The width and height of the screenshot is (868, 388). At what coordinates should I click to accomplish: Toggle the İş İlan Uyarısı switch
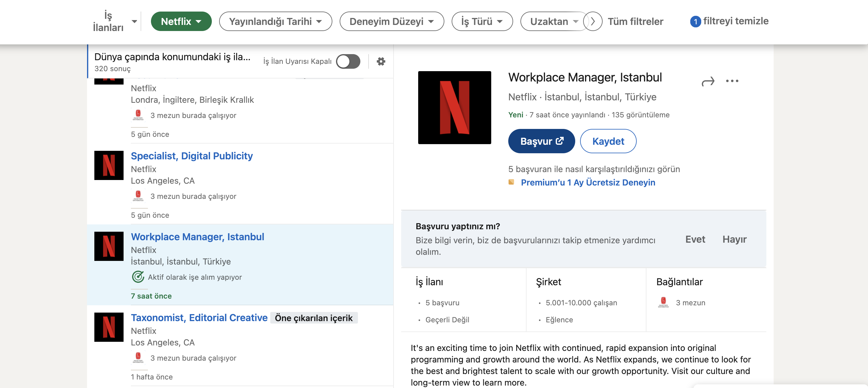click(348, 61)
